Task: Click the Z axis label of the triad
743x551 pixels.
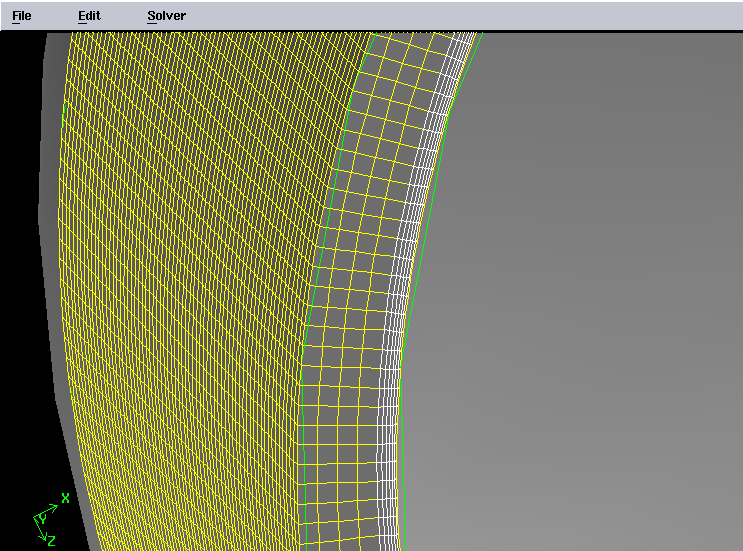Action: click(51, 541)
